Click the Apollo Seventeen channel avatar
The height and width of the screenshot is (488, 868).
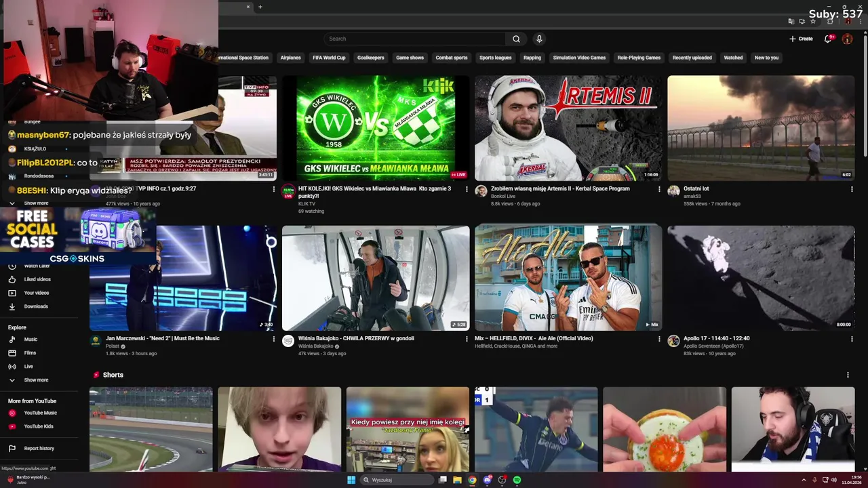673,341
